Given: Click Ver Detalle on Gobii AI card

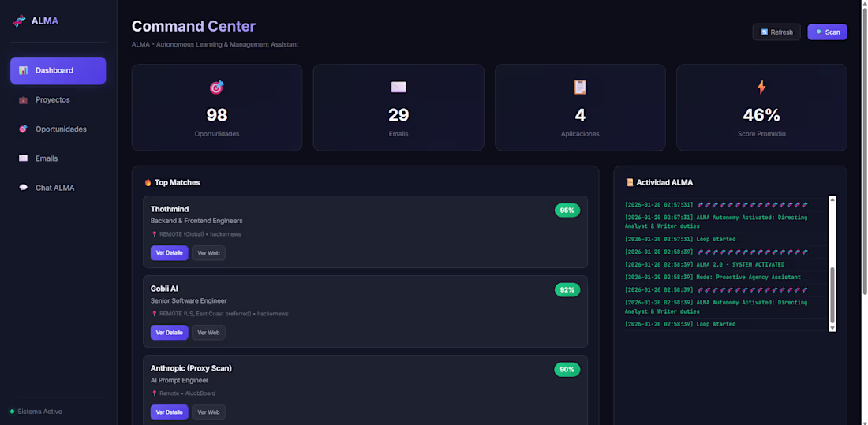Looking at the screenshot, I should (170, 333).
